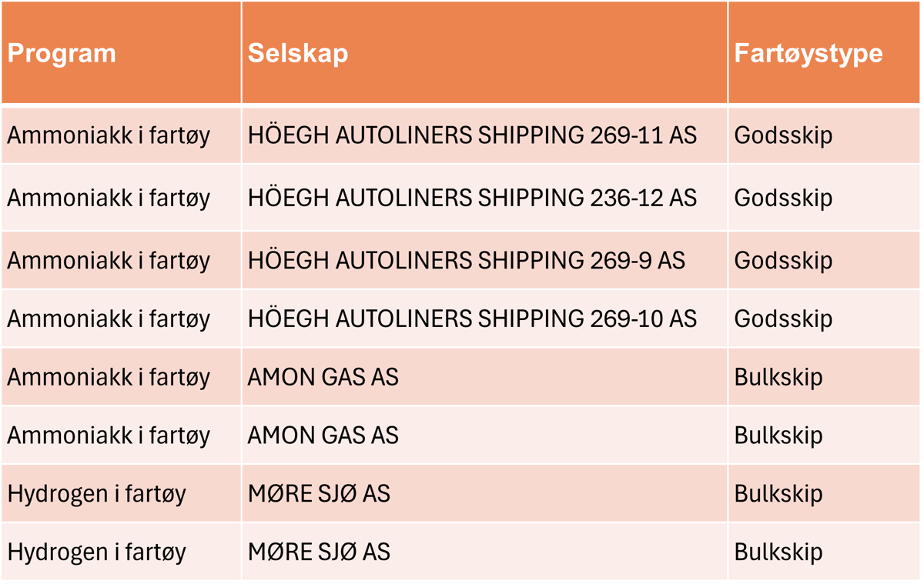The image size is (924, 584).
Task: Select the first AMON GAS AS cell
Action: [323, 378]
